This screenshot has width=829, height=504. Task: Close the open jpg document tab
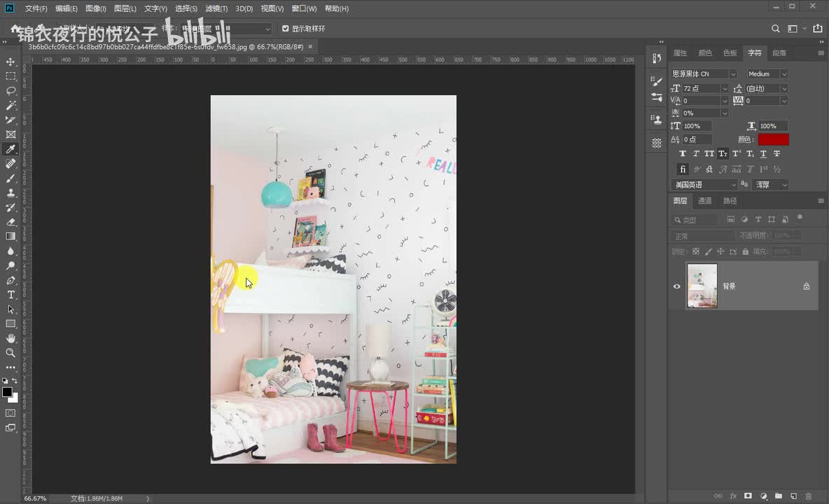pos(310,47)
